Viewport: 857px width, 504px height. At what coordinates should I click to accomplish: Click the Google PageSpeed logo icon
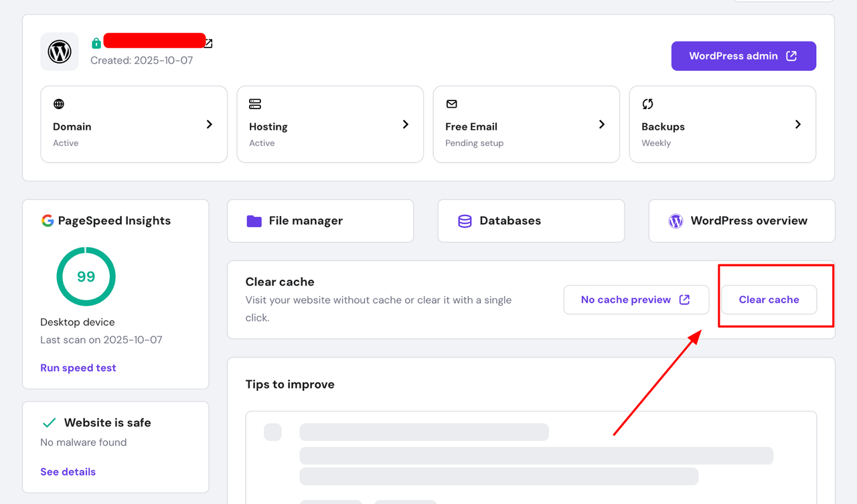[x=48, y=220]
